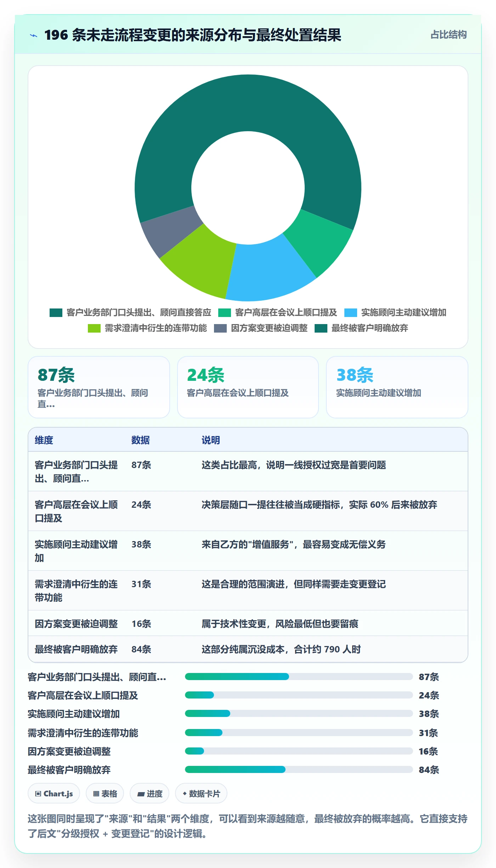Click progress bar for 31条 row
The width and height of the screenshot is (496, 868).
click(299, 733)
